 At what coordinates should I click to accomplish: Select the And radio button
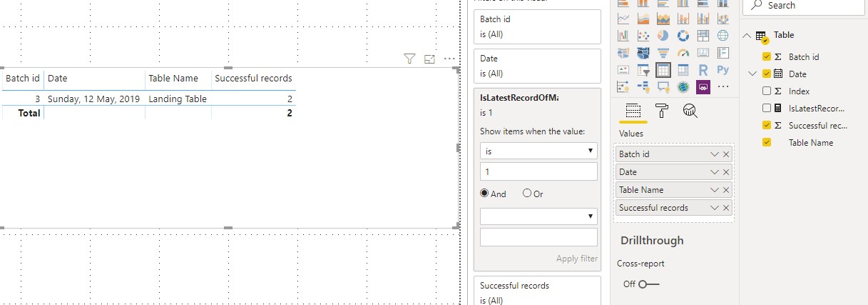[484, 194]
